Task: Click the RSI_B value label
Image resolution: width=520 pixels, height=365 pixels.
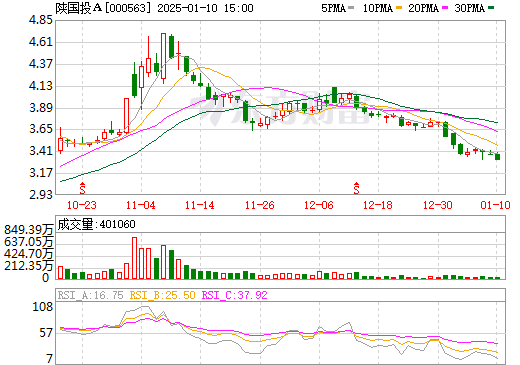Action: click(x=162, y=295)
